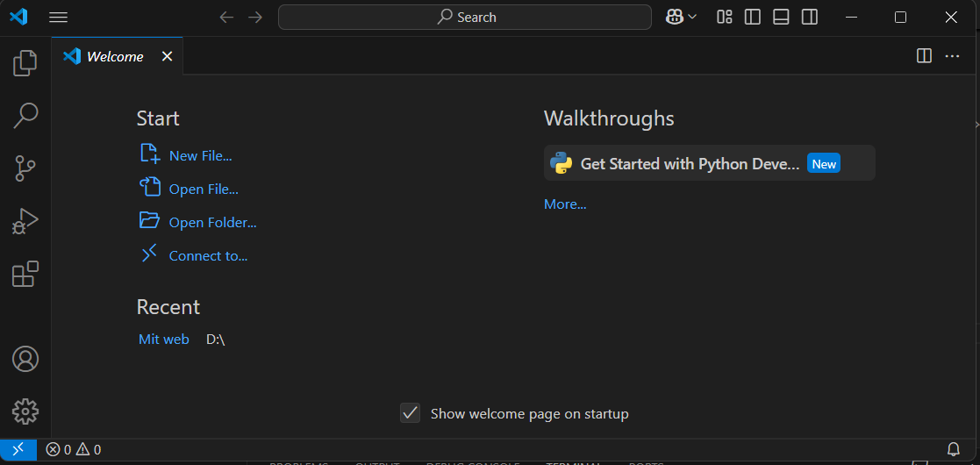
Task: Toggle the secondary side bar
Action: (810, 17)
